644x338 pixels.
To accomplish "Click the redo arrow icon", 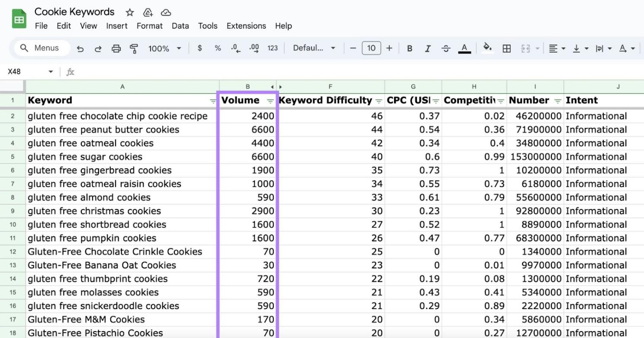I will 98,48.
